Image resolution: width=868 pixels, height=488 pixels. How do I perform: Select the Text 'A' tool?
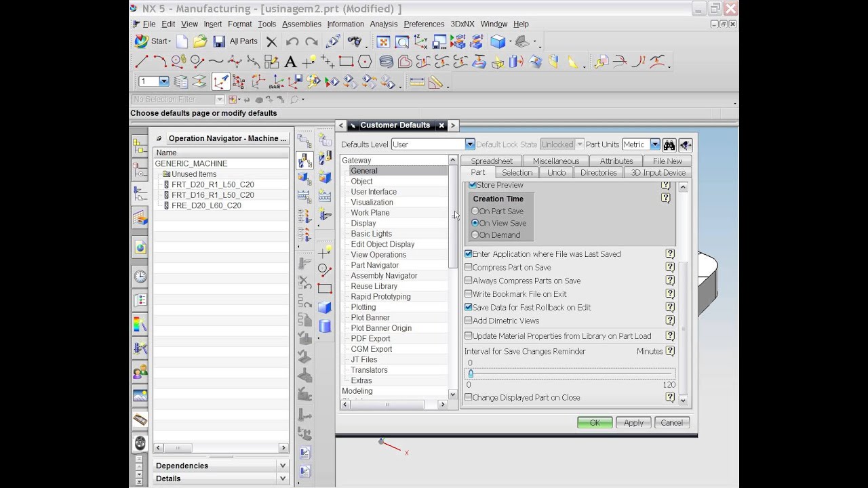(290, 62)
